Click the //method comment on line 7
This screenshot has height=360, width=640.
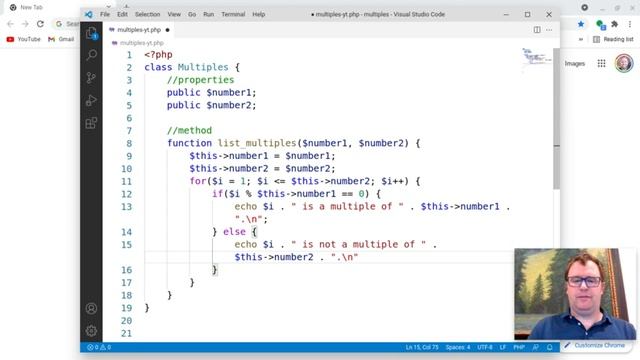(189, 130)
